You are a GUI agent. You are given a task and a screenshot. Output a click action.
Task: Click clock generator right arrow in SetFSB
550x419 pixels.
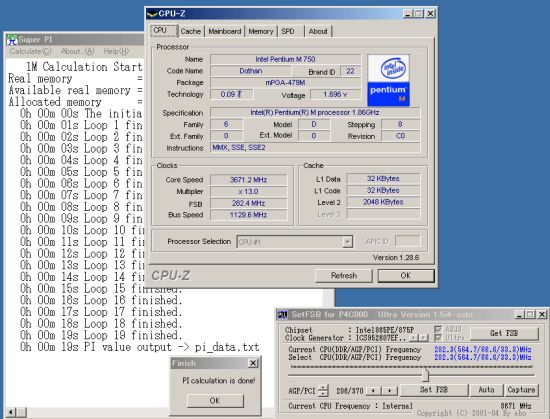coord(424,338)
